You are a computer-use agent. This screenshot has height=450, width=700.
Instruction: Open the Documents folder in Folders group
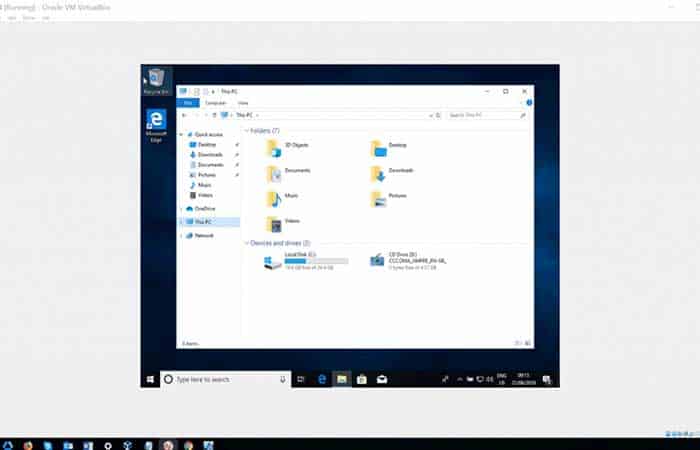coord(288,173)
